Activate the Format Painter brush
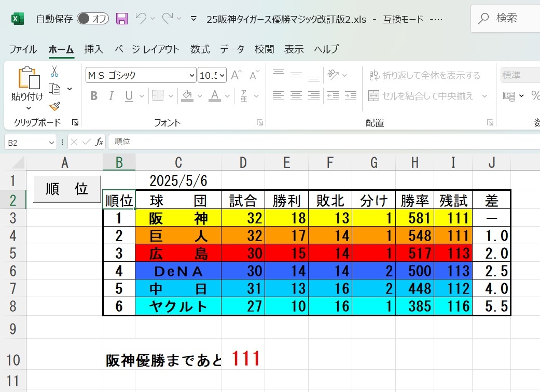 (x=55, y=106)
